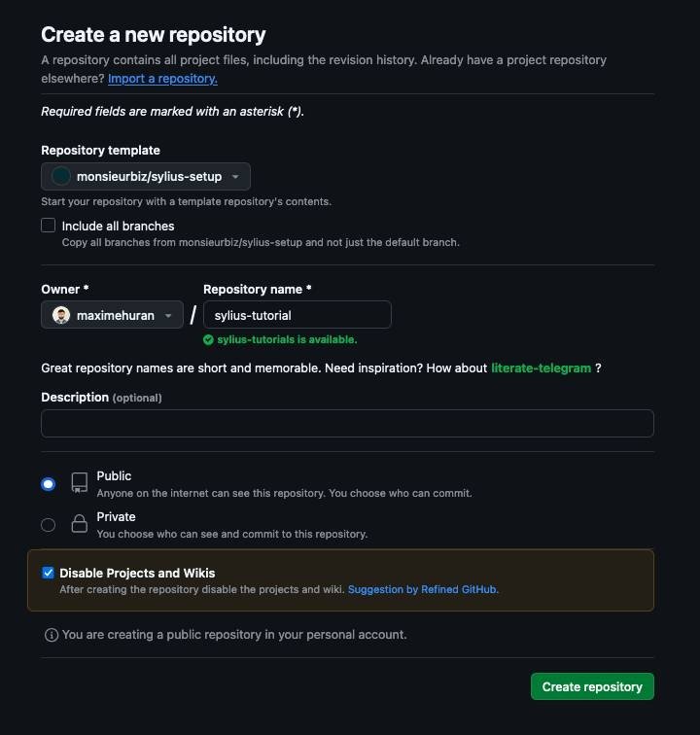Click the info icon near public notice
This screenshot has width=700, height=735.
point(51,635)
